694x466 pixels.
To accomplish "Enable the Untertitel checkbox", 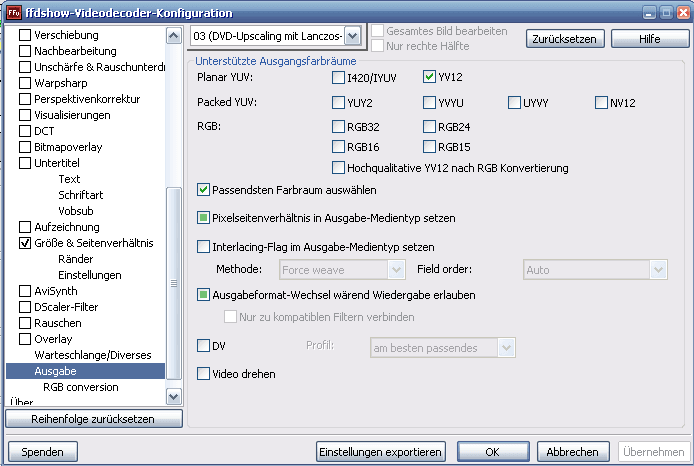I will [x=25, y=163].
